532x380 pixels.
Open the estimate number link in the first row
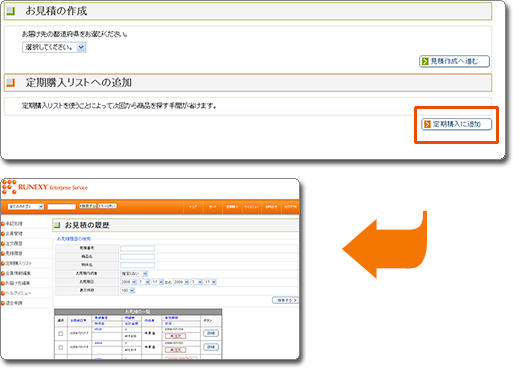click(x=98, y=329)
